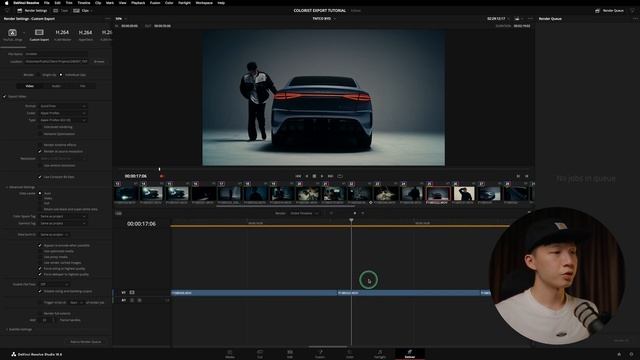Toggle Bypass re-encode when possible checkbox
The image size is (640, 360).
pyautogui.click(x=40, y=246)
